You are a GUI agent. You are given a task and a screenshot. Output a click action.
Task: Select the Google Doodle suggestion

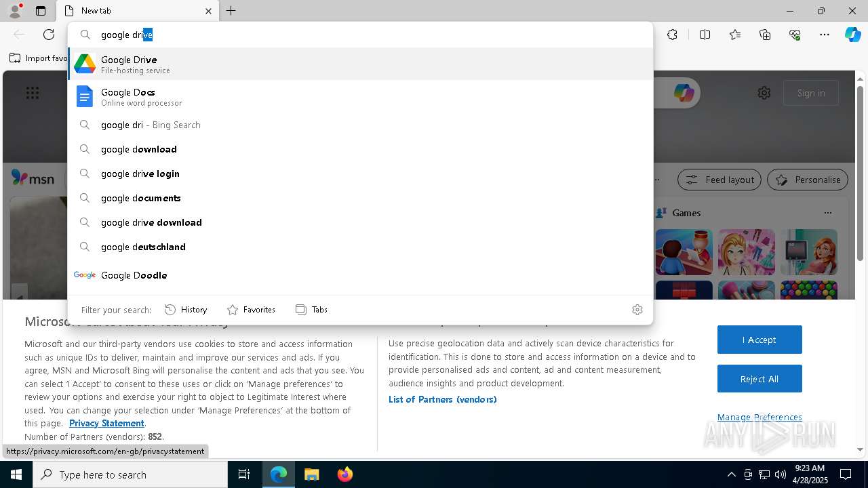(360, 275)
